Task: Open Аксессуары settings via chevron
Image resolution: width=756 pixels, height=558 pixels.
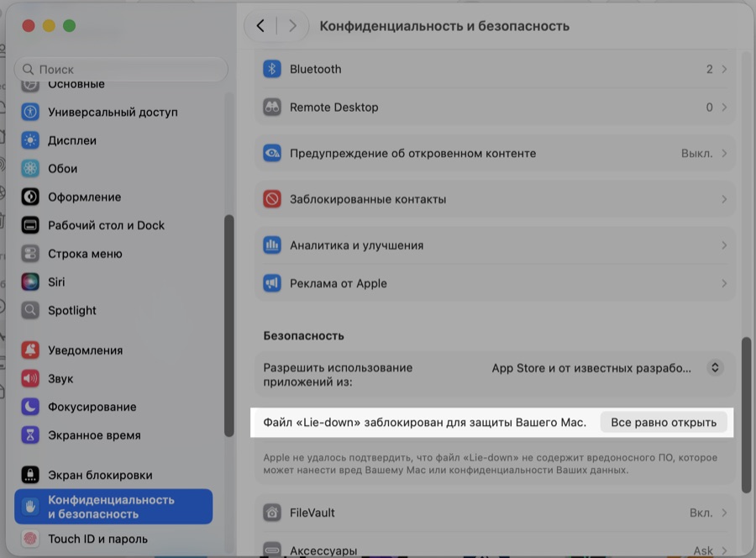Action: pos(724,550)
